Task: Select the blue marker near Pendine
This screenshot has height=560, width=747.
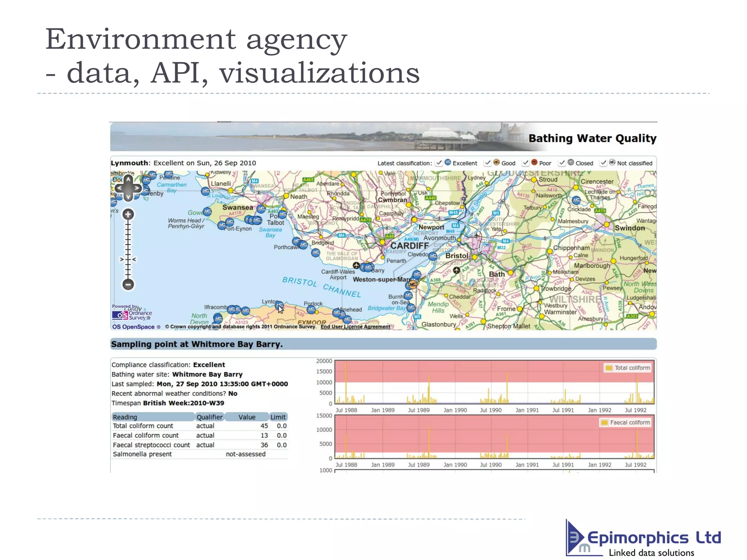Action: (x=169, y=174)
